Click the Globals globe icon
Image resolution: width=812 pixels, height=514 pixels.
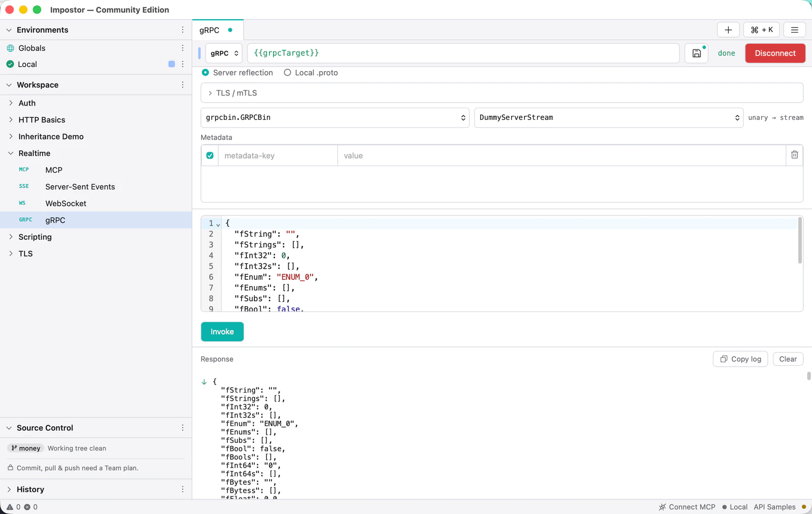pyautogui.click(x=10, y=48)
